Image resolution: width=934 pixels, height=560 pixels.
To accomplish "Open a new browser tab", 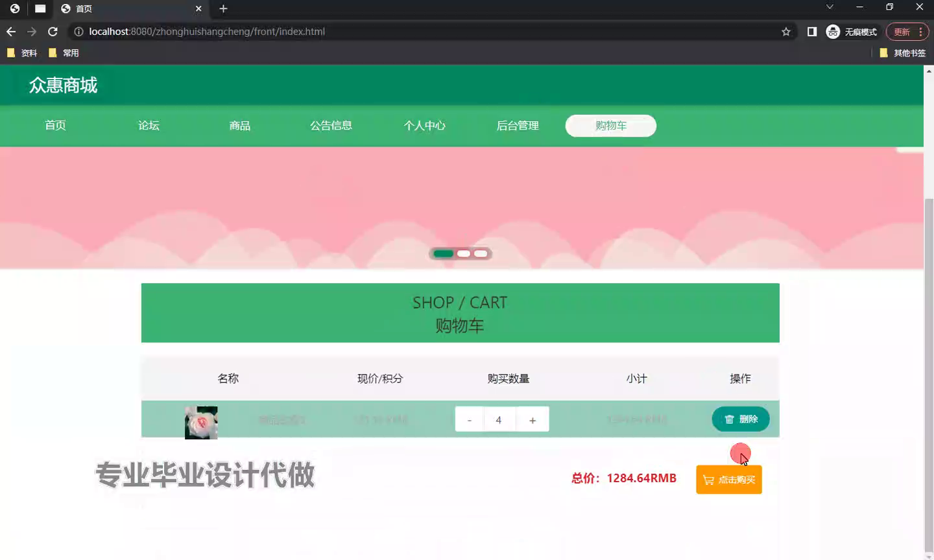I will pyautogui.click(x=223, y=8).
